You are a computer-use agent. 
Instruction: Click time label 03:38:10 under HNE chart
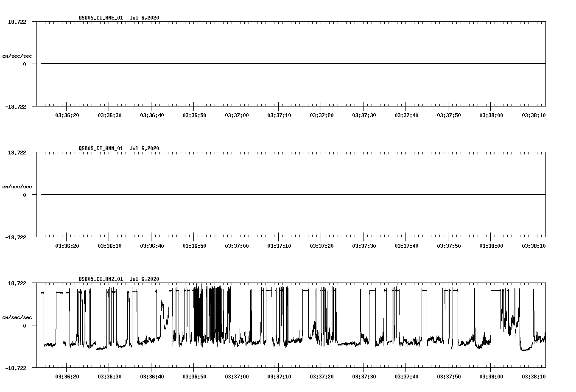point(534,115)
